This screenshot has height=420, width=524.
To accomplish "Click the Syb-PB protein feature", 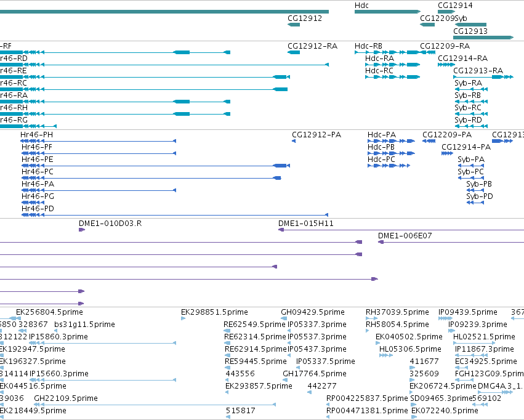I will [x=475, y=190].
